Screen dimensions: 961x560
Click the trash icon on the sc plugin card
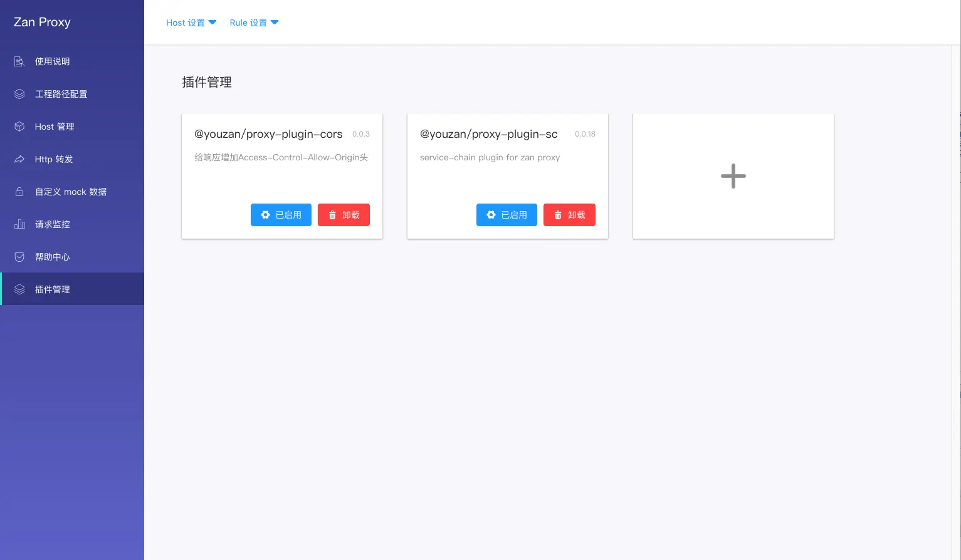(x=558, y=214)
